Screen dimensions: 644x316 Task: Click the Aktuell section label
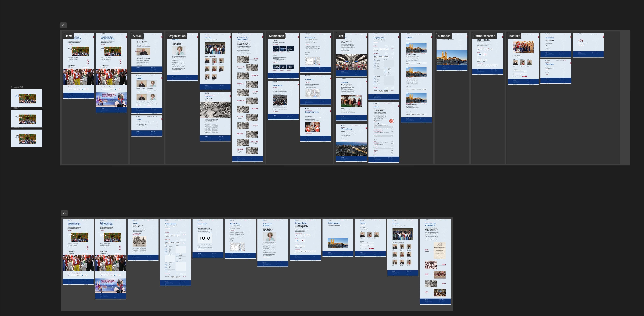click(x=137, y=36)
